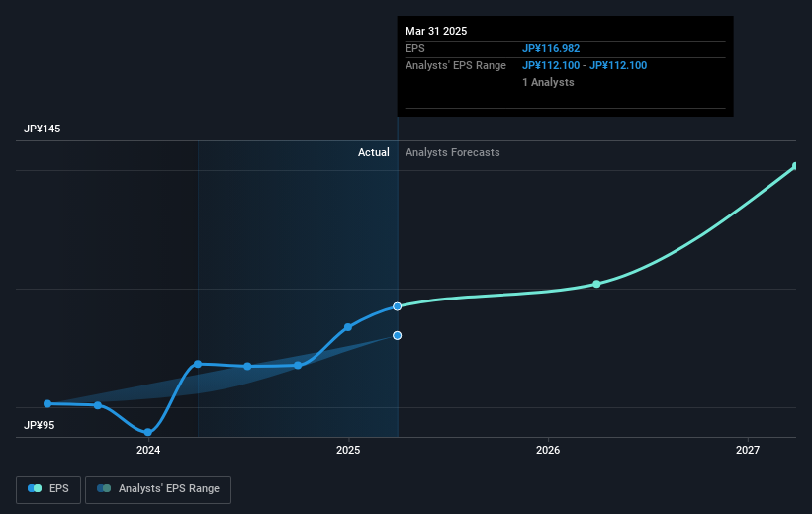Click the 'Actual' label
The width and height of the screenshot is (812, 514).
pyautogui.click(x=374, y=152)
